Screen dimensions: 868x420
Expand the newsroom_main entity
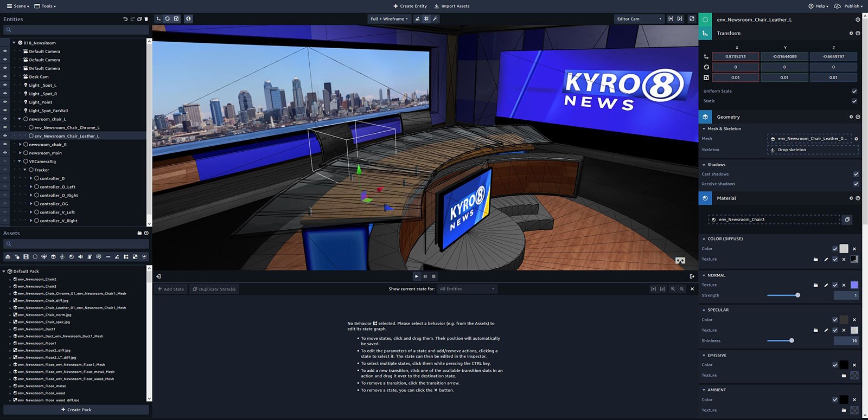(20, 153)
